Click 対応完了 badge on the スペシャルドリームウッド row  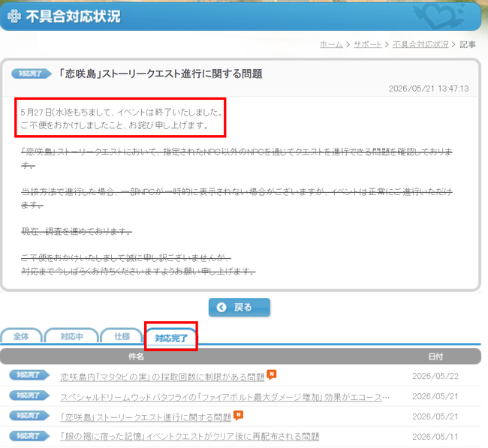pos(29,395)
